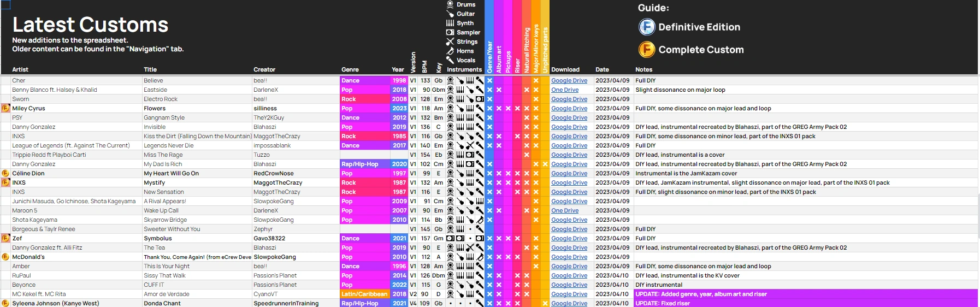
Task: Click the Notes column header
Action: click(644, 69)
